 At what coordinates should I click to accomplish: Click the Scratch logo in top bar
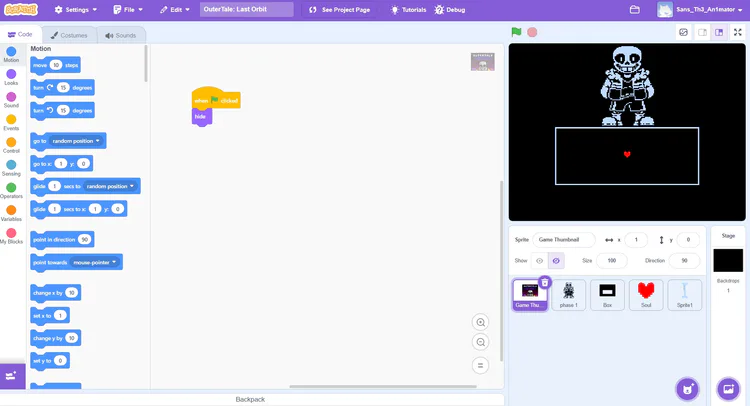[x=21, y=9]
